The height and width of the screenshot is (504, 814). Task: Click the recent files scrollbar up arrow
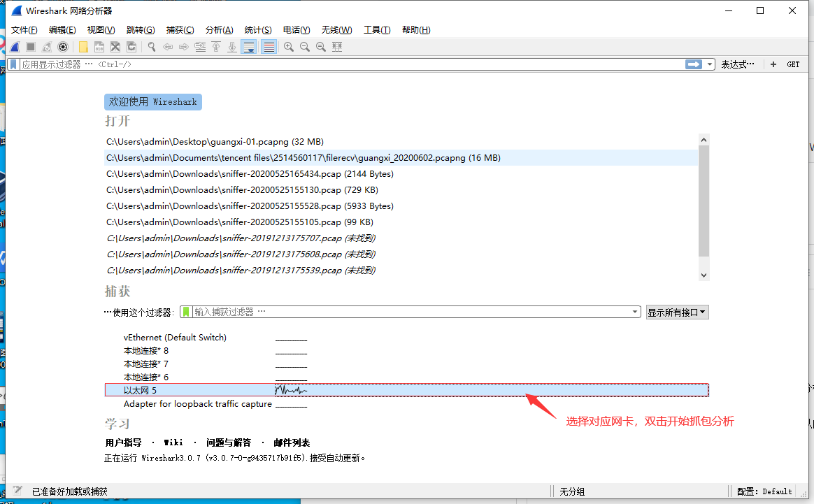[704, 140]
